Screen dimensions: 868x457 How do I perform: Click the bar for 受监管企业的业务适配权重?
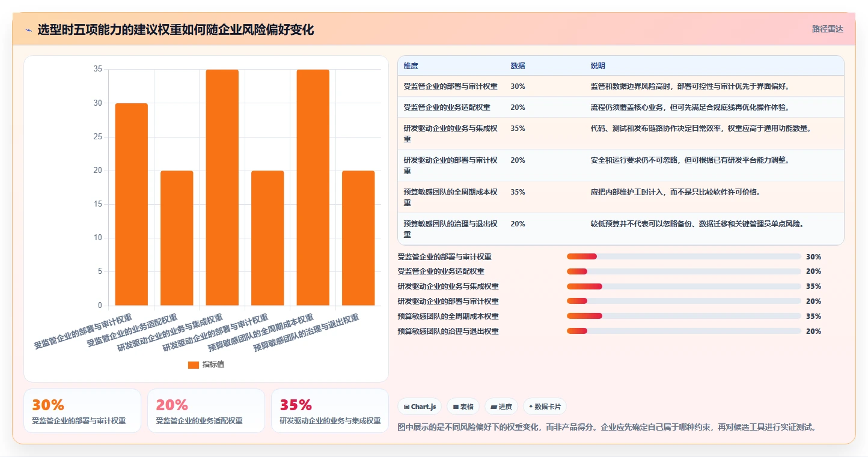(177, 238)
